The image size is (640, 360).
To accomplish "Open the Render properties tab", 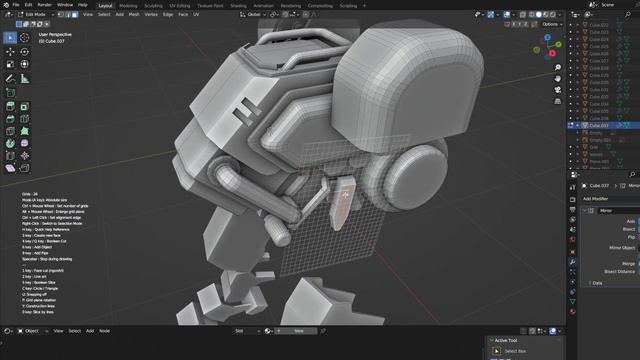I will pyautogui.click(x=573, y=200).
